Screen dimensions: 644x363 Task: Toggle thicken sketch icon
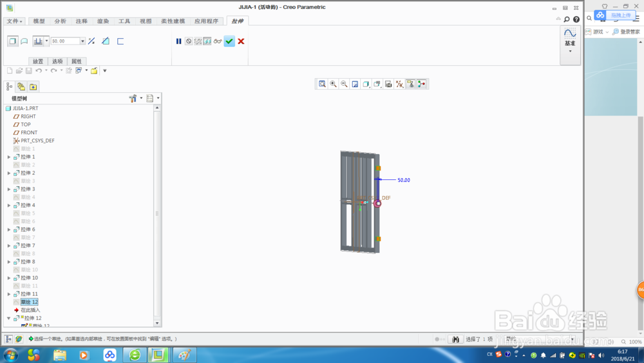click(x=120, y=41)
